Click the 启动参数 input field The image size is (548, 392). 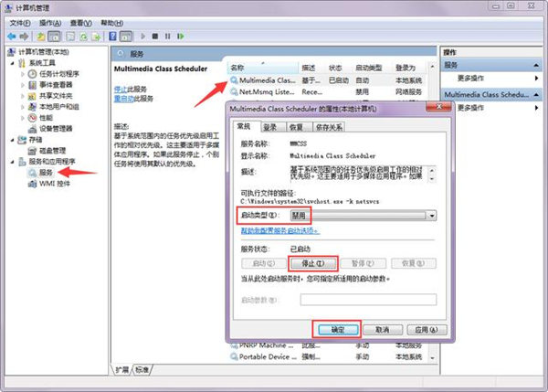pyautogui.click(x=368, y=300)
